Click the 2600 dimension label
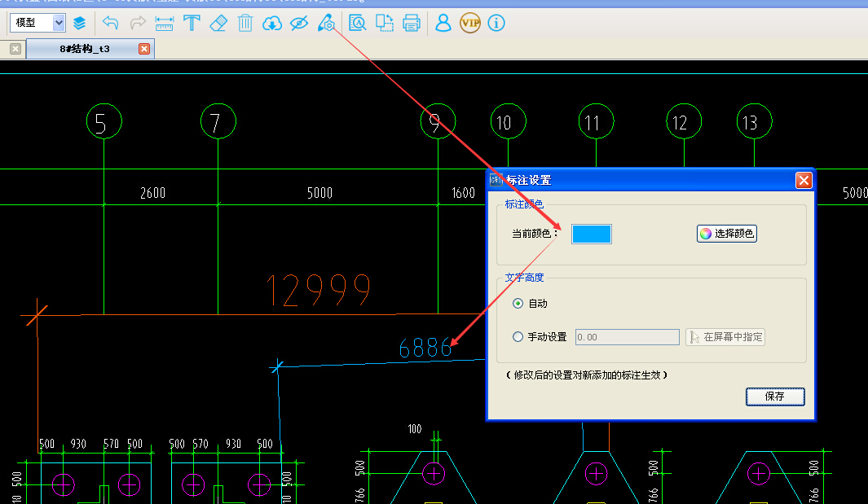The height and width of the screenshot is (504, 868). click(x=152, y=193)
